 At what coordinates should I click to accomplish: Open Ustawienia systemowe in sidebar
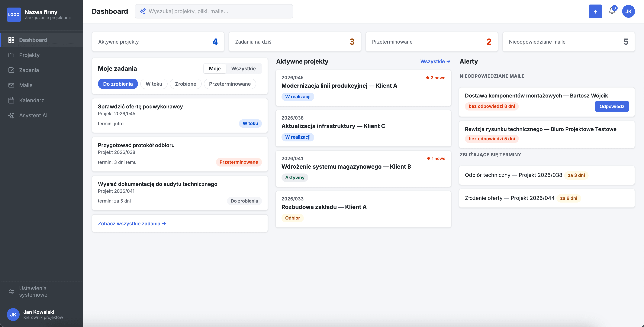click(41, 291)
